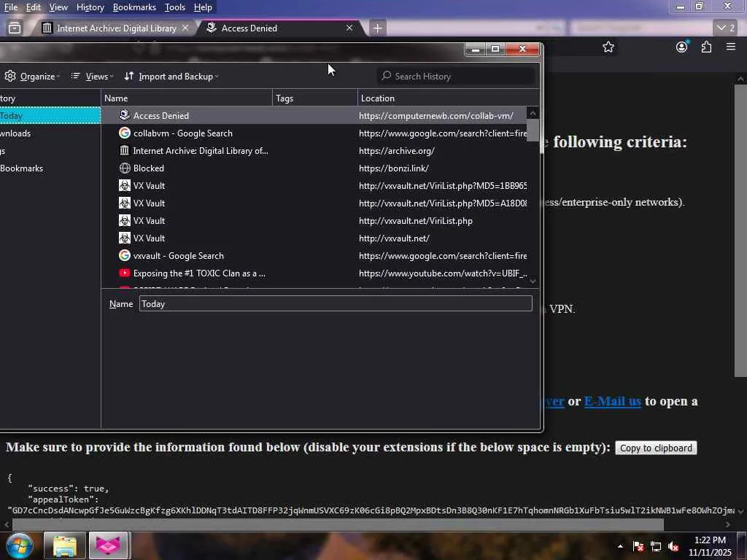The image size is (747, 560).
Task: Select the youtube.com/watch location text
Action: (x=443, y=273)
